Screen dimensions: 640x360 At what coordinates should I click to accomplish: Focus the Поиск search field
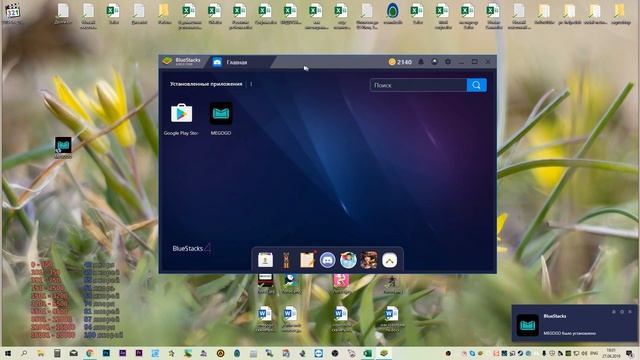(418, 85)
